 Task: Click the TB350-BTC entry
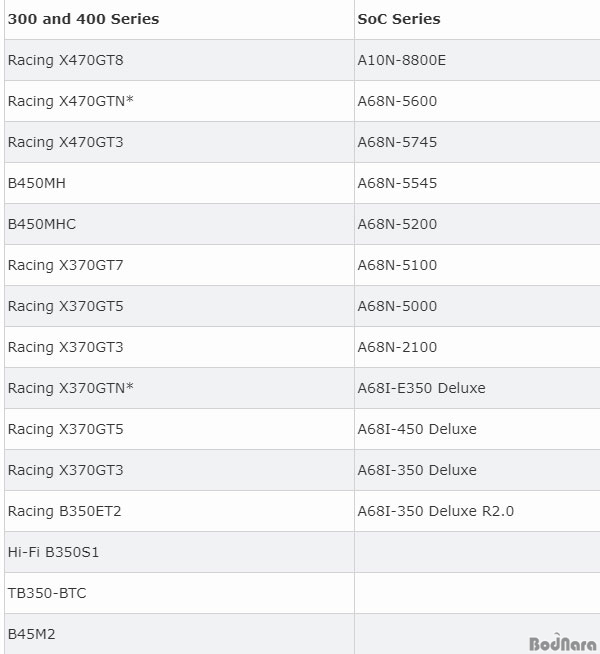47,593
